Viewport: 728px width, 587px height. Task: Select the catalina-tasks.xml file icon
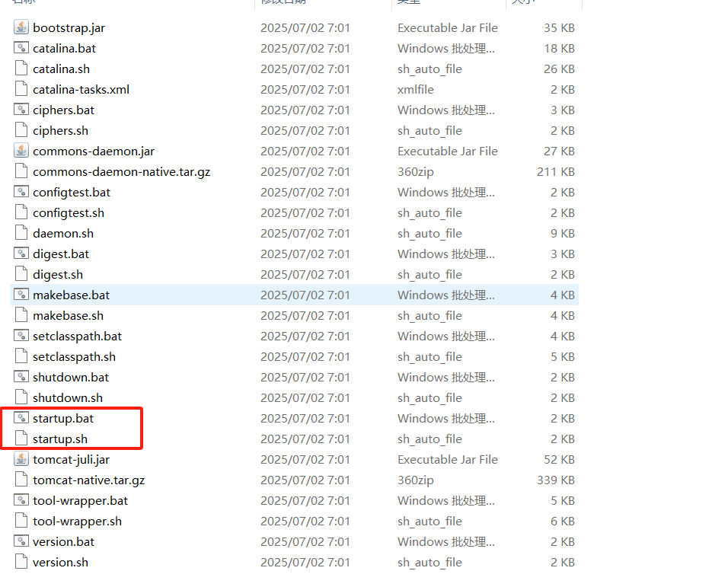[21, 89]
